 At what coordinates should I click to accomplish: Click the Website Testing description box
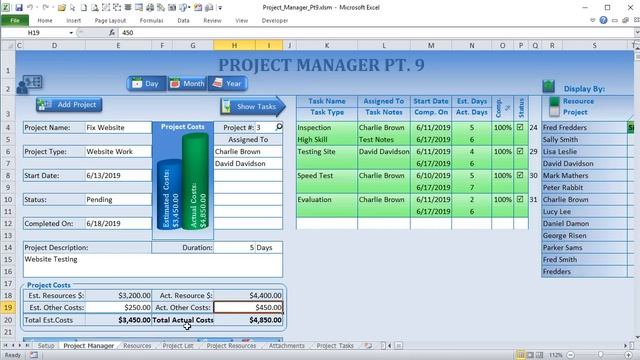(x=153, y=265)
